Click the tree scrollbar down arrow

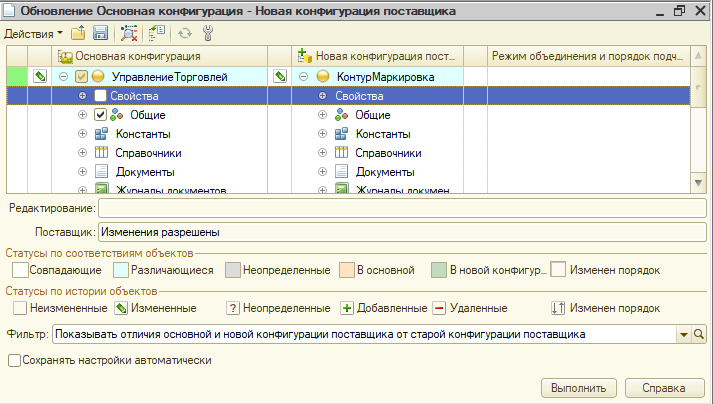point(698,183)
